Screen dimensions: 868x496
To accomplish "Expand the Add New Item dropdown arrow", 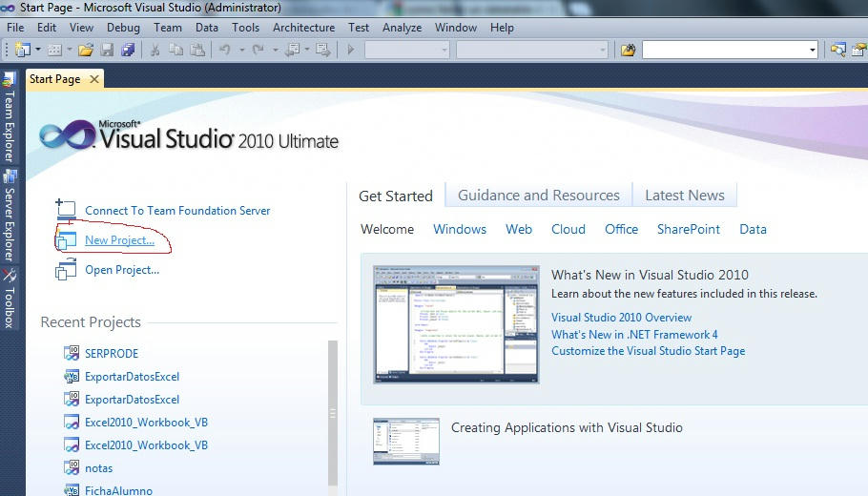I will [70, 50].
